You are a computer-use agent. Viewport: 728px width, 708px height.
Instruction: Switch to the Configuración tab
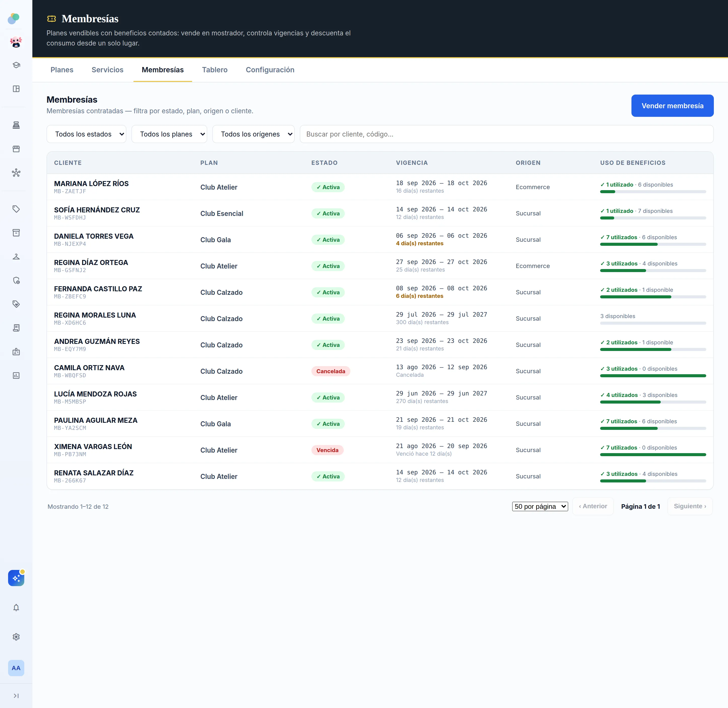point(270,70)
